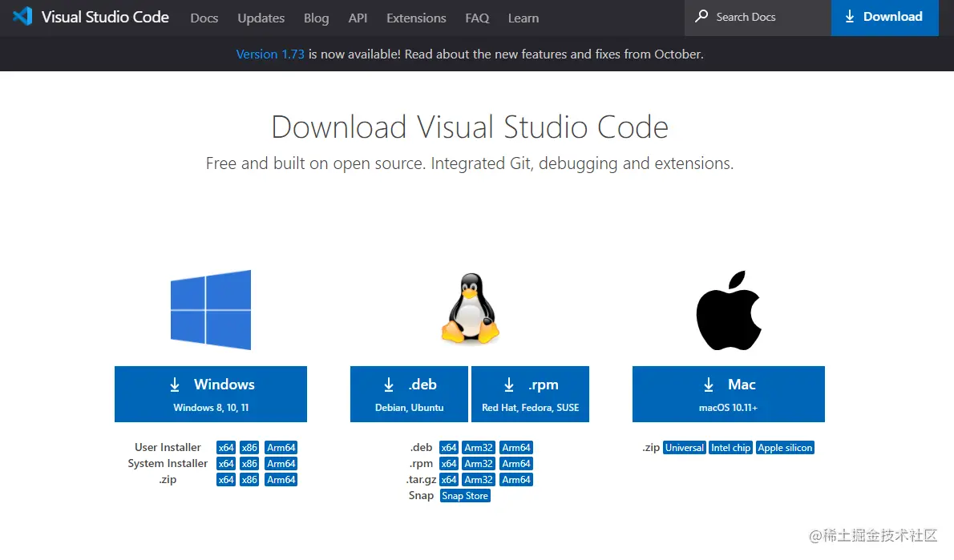Select Mac .zip Intel chip download
This screenshot has width=954, height=560.
pos(730,448)
